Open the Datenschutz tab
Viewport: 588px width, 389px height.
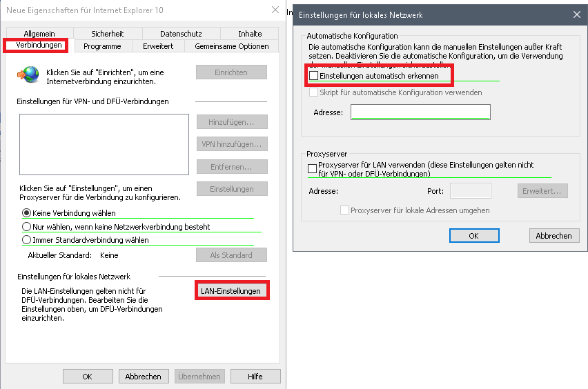pyautogui.click(x=181, y=33)
